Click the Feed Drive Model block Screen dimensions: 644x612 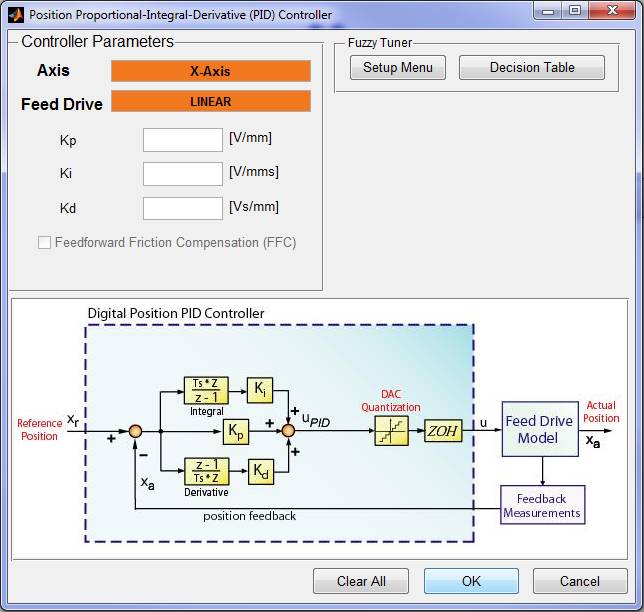pyautogui.click(x=540, y=429)
